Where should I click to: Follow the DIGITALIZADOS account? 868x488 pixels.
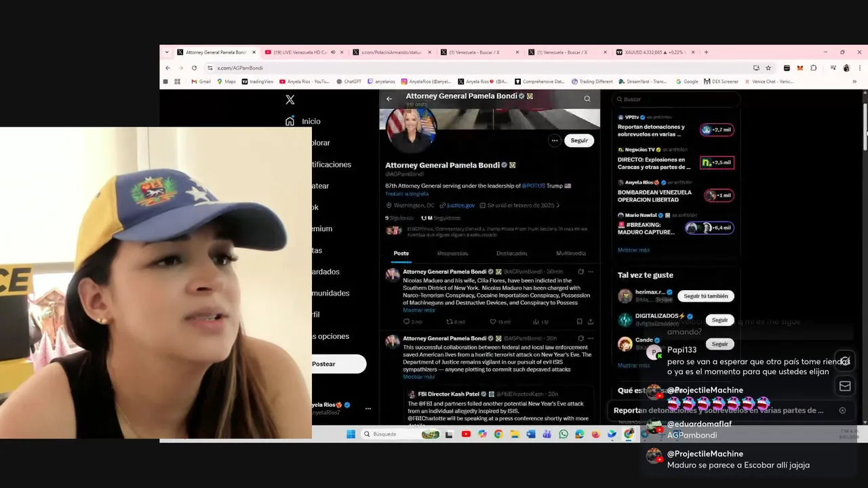tap(719, 320)
